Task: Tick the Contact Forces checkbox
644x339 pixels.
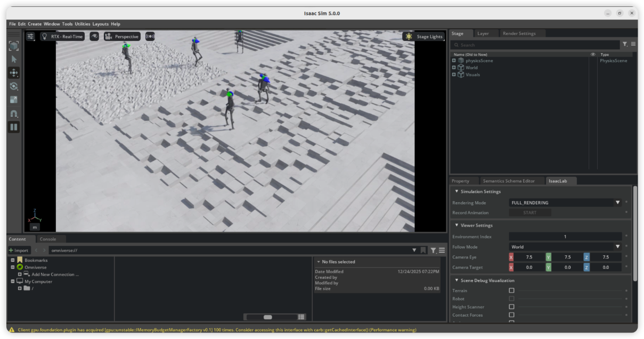Action: (511, 315)
